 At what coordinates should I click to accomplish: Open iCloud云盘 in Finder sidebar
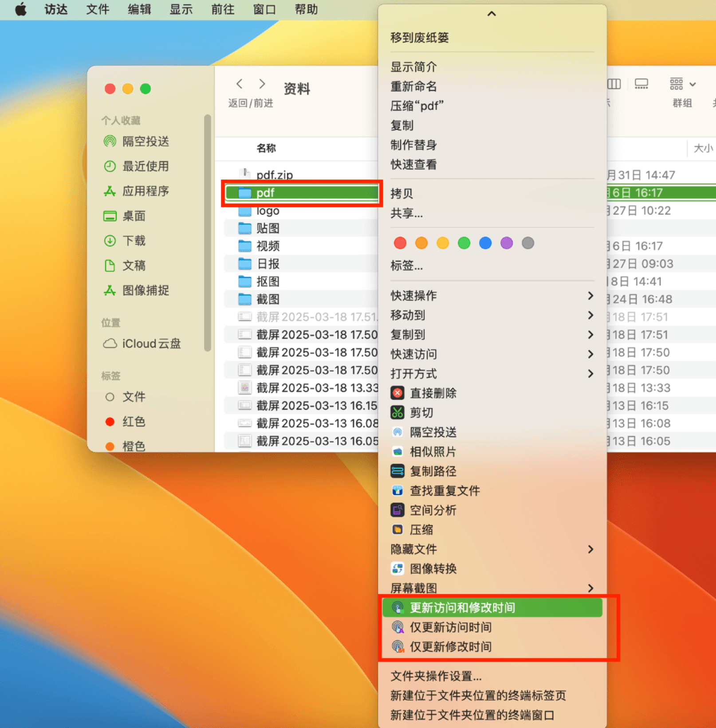[142, 344]
